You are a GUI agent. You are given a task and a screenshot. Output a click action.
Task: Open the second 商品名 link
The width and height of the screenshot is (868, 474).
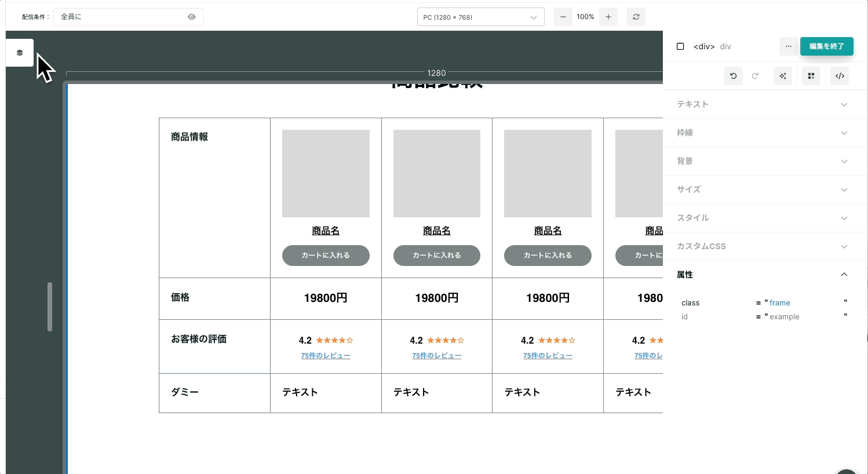click(x=437, y=231)
